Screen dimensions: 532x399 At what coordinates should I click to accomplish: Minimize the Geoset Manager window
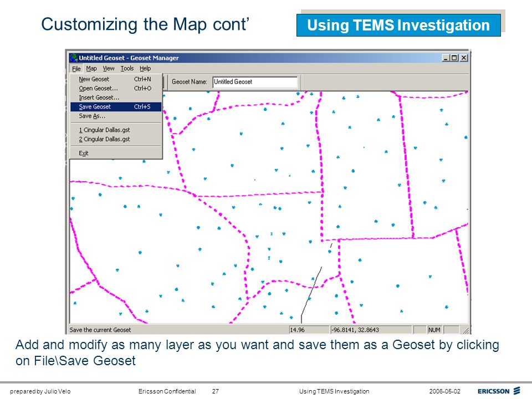[446, 58]
